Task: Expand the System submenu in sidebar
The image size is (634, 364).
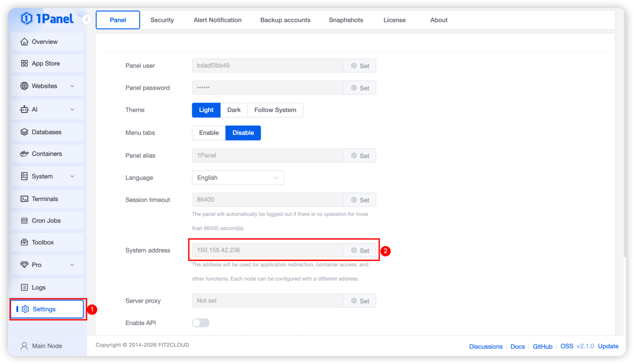Action: [x=72, y=176]
